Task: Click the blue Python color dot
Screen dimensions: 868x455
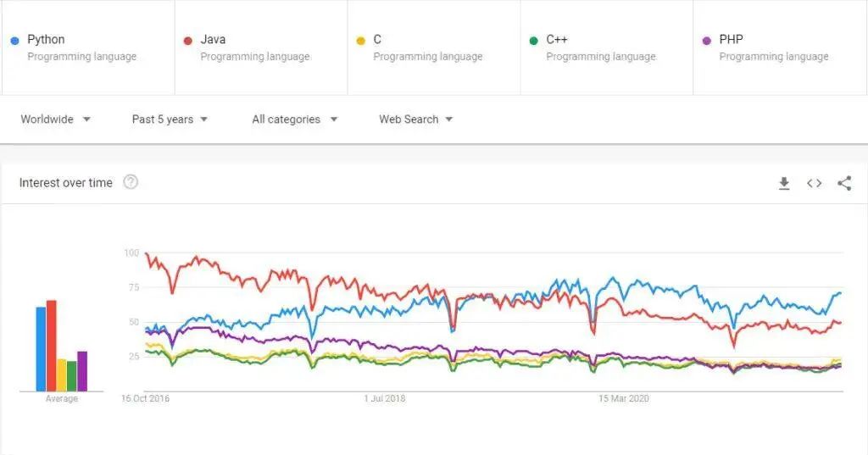Action: point(15,40)
